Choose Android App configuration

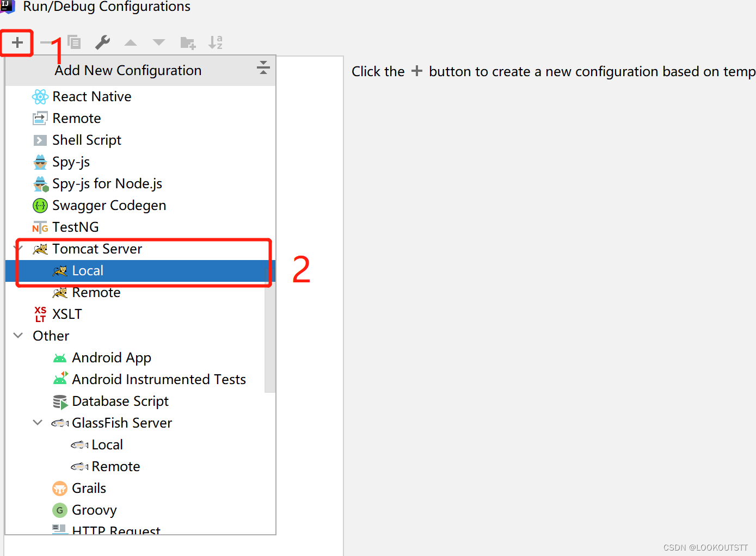pyautogui.click(x=112, y=358)
